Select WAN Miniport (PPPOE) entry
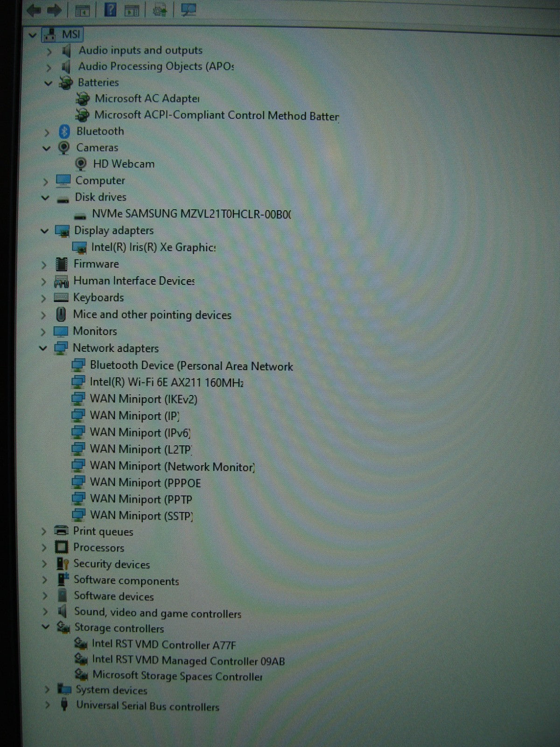The image size is (560, 747). tap(145, 483)
